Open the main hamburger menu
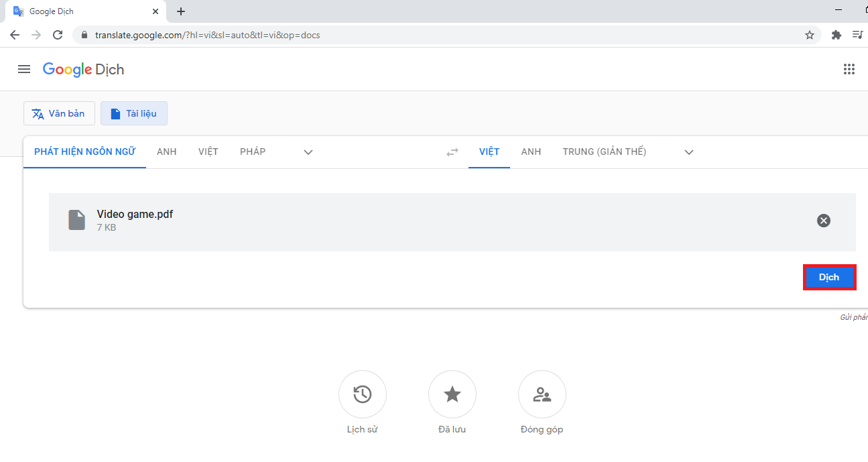Viewport: 868px width, 462px height. click(x=24, y=69)
